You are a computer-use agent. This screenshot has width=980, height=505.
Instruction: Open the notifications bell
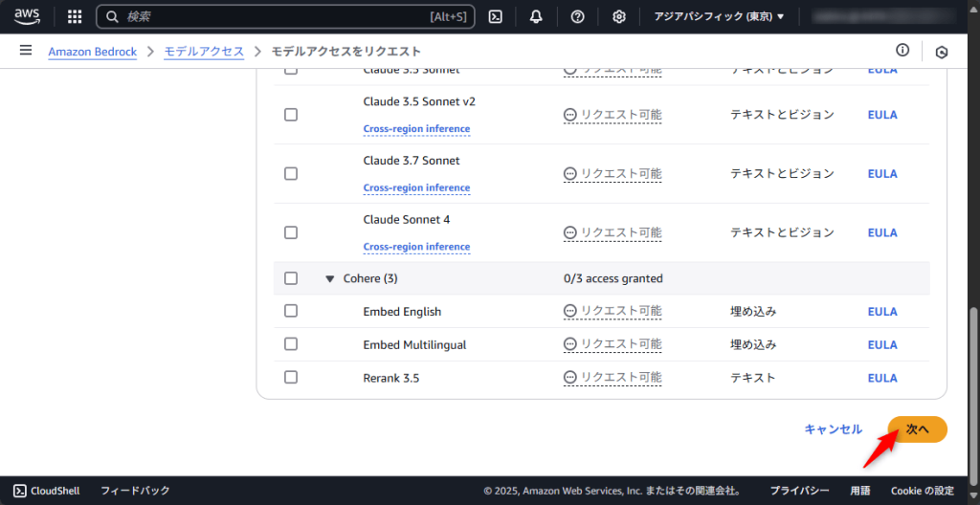pos(536,17)
